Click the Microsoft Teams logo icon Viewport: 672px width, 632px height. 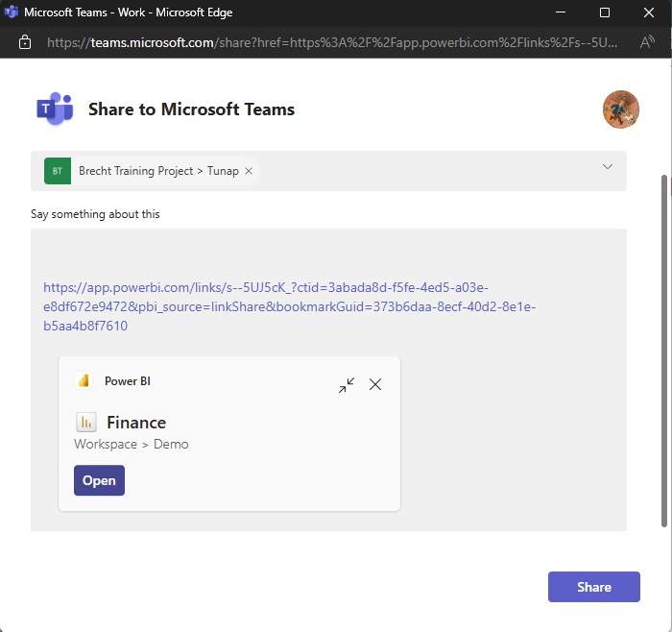click(55, 109)
